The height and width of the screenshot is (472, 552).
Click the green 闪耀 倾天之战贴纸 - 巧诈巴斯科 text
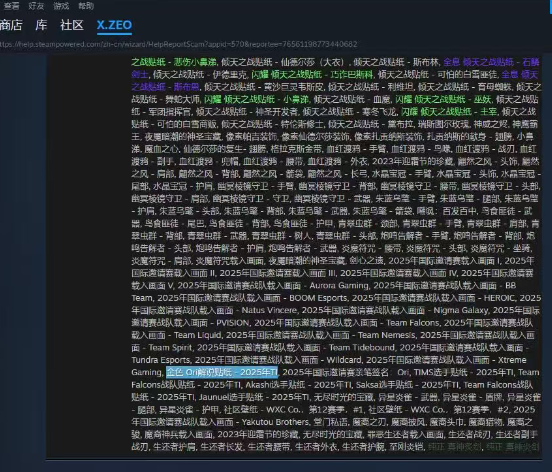point(312,75)
